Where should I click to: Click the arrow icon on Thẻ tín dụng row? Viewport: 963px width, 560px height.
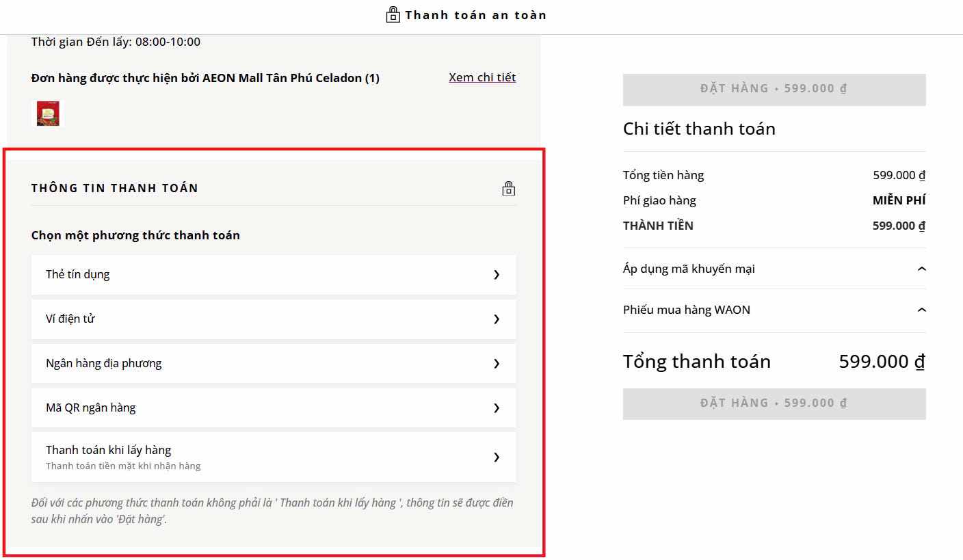click(x=497, y=275)
